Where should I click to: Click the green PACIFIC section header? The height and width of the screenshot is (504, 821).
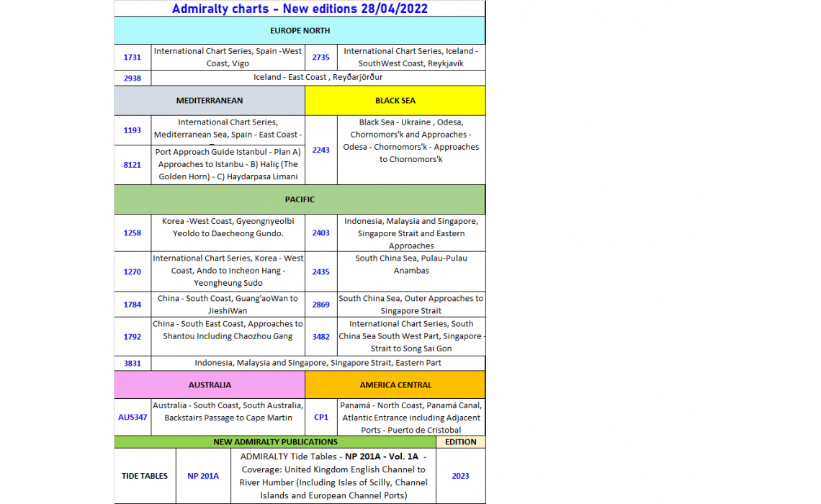[x=300, y=199]
